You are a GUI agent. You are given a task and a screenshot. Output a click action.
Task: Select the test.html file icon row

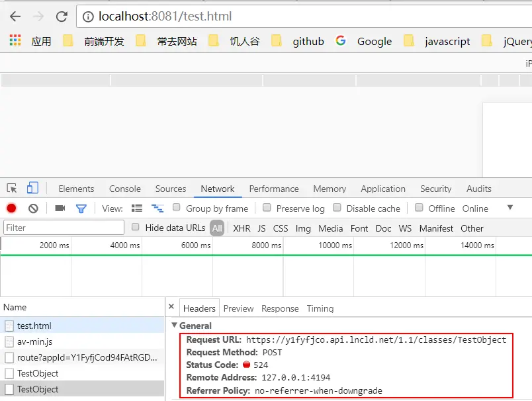click(82, 326)
